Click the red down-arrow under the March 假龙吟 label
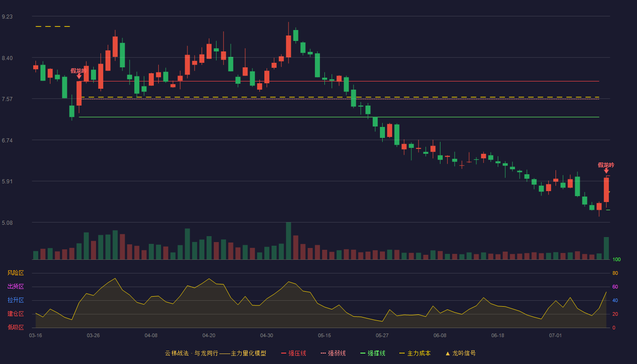This screenshot has height=364, width=637. point(79,76)
